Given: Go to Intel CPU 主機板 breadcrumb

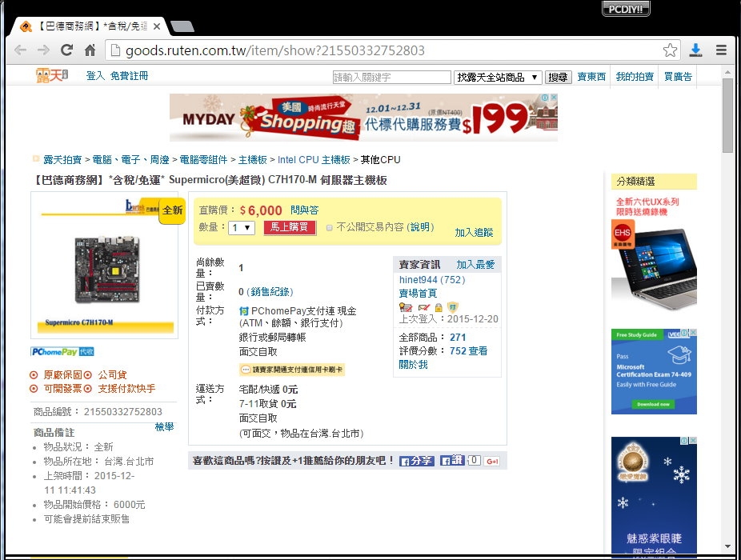Looking at the screenshot, I should (314, 160).
